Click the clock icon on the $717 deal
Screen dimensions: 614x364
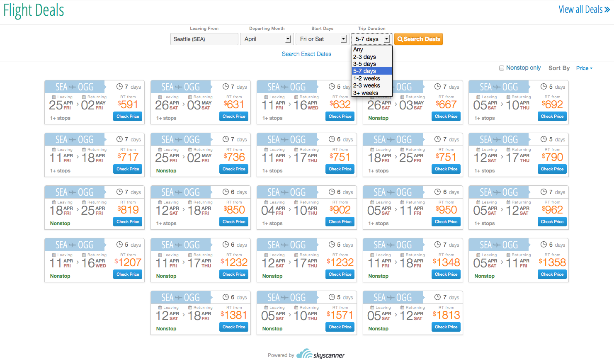(x=119, y=139)
